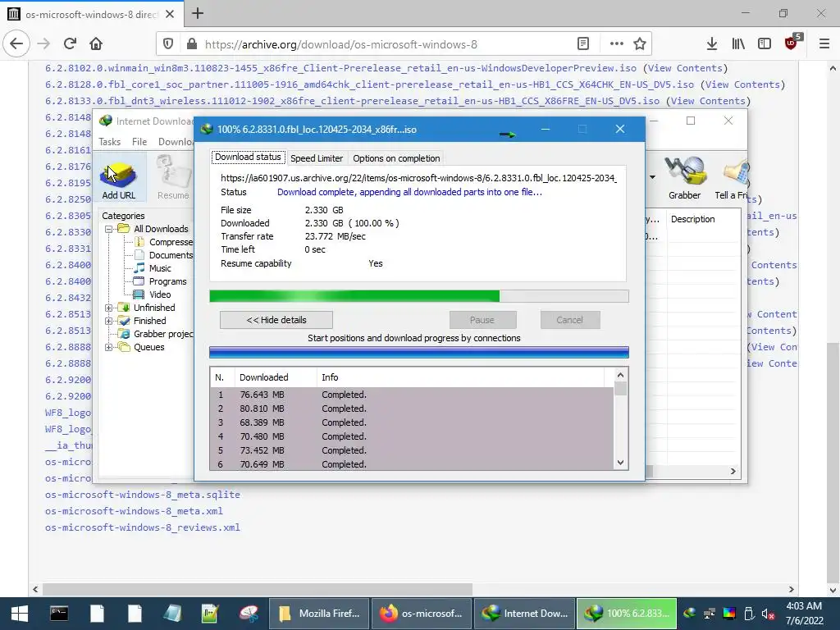Bookmark this page with star icon
The width and height of the screenshot is (840, 630).
640,44
